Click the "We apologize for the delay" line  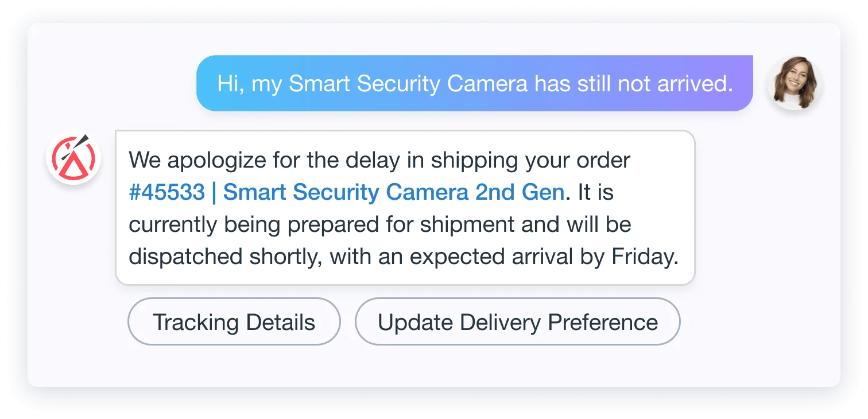pos(379,160)
